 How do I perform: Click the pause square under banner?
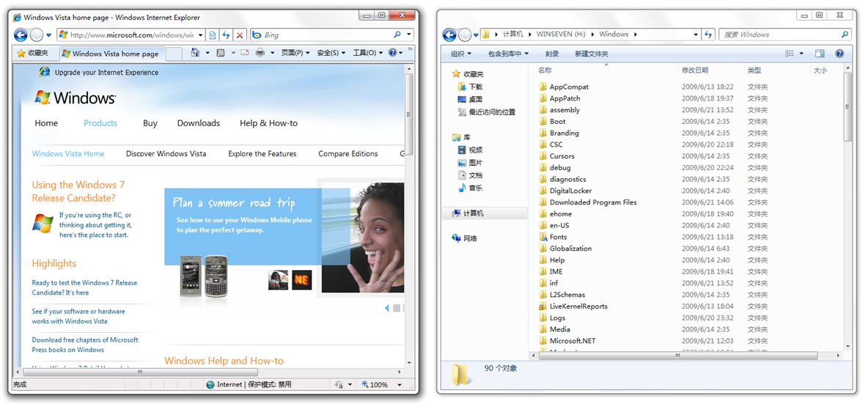[x=397, y=308]
